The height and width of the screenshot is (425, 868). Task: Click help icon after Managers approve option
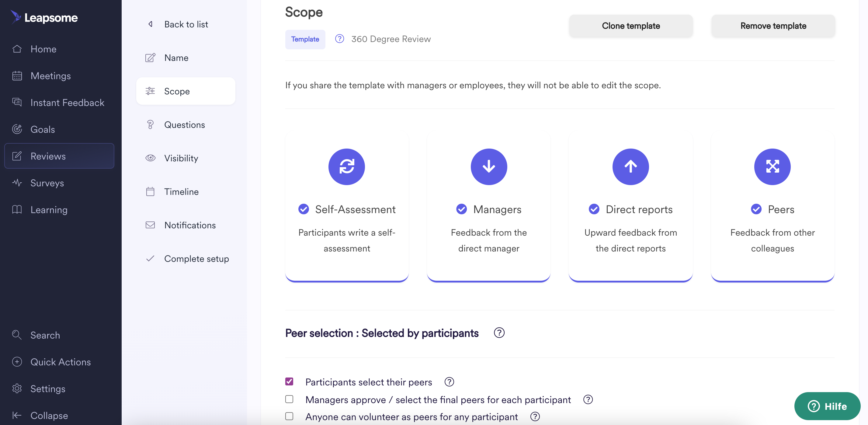pos(588,399)
